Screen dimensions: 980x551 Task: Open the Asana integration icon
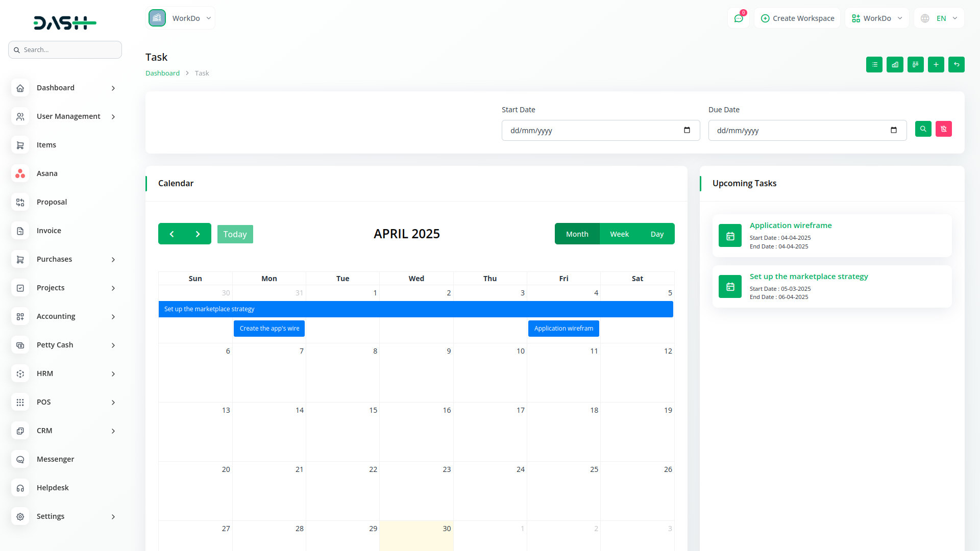click(x=20, y=173)
